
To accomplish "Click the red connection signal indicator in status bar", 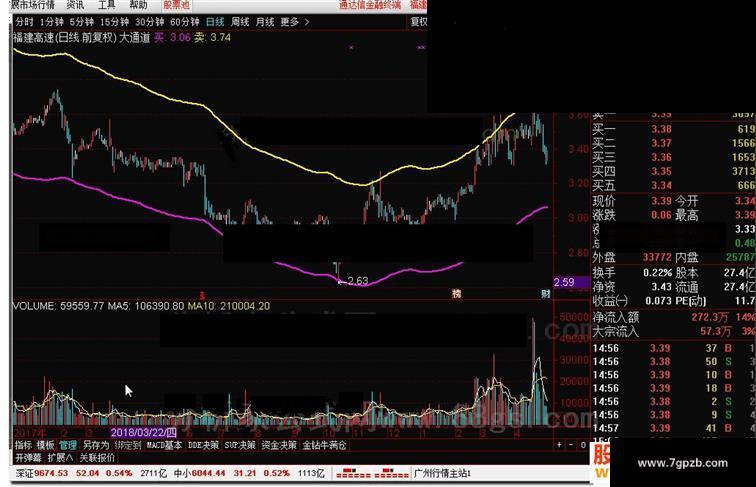I will click(x=372, y=473).
